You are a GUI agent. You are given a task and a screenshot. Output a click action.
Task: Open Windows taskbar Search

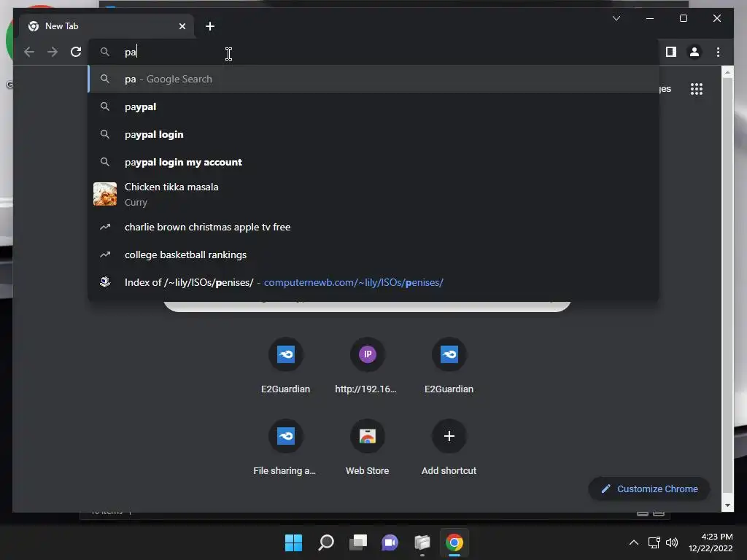coord(326,542)
